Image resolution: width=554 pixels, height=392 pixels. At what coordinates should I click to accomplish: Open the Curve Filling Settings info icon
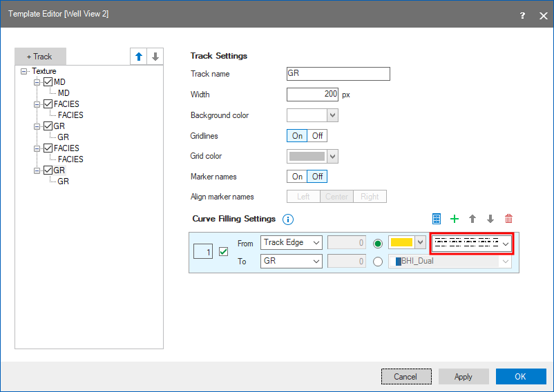[289, 219]
